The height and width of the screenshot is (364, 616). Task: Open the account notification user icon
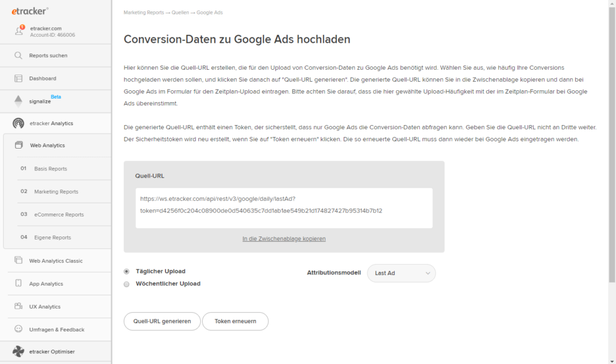coord(19,30)
